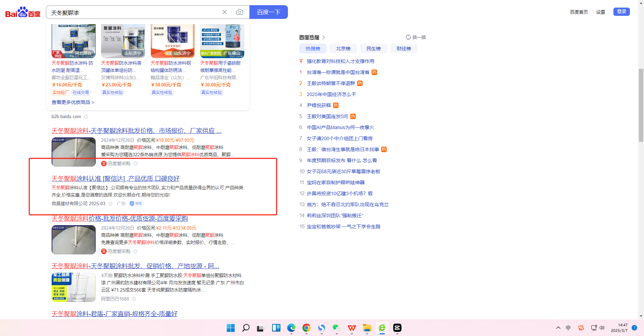This screenshot has height=336, width=644.
Task: Open 设置 settings menu
Action: (x=601, y=12)
